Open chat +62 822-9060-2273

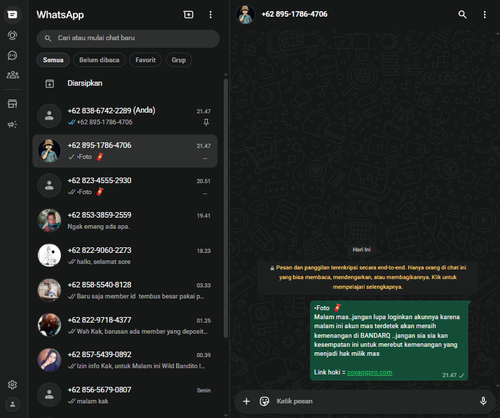(x=125, y=255)
